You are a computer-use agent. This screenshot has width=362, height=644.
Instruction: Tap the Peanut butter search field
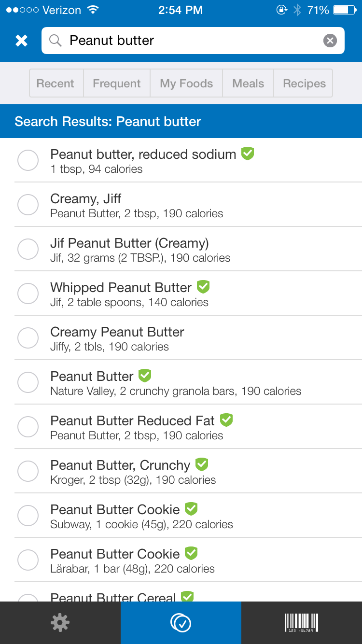click(x=193, y=41)
